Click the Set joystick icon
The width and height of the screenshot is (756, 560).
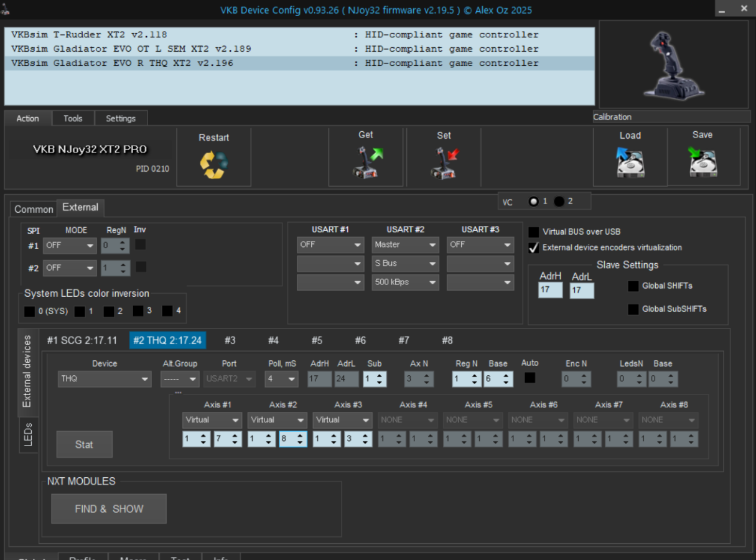[x=444, y=162]
